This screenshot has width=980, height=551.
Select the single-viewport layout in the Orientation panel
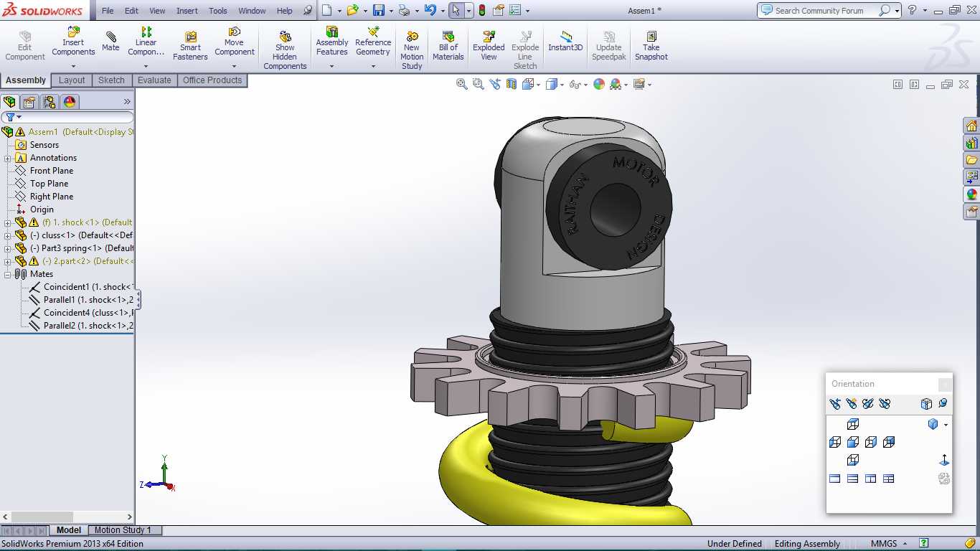pyautogui.click(x=835, y=479)
